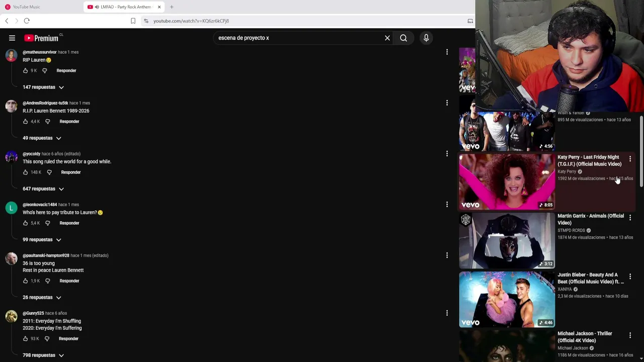The image size is (644, 362).
Task: Open options menu for @Gunry525's comment
Action: (x=447, y=313)
